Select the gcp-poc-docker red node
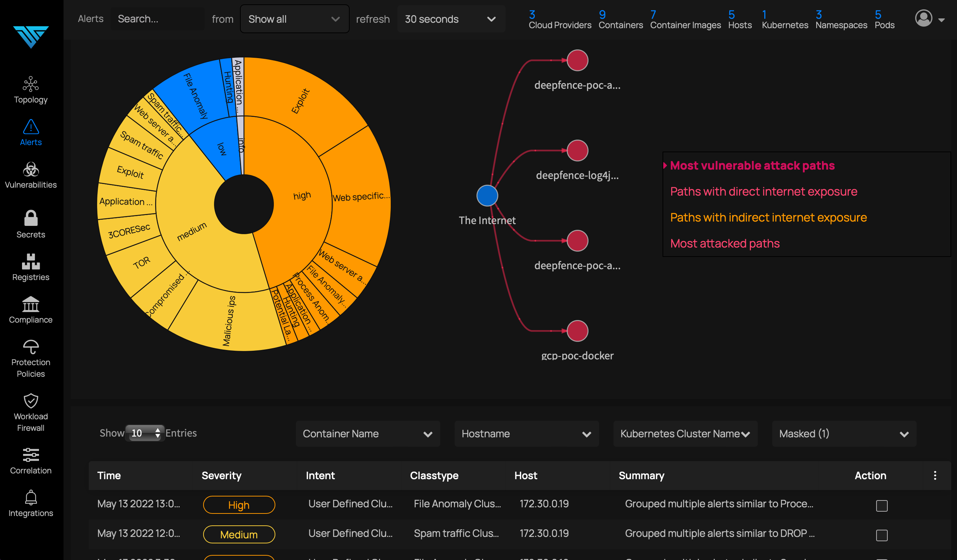 point(577,331)
